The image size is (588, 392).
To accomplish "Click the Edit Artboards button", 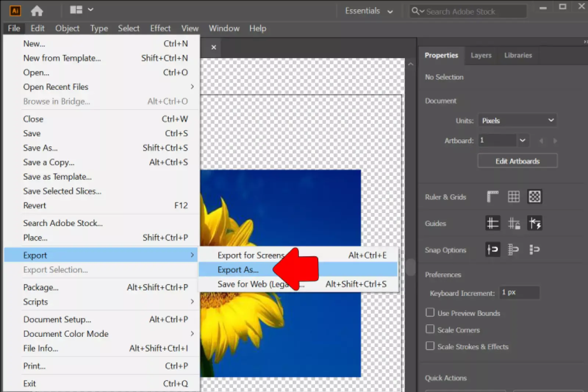I will tap(517, 161).
